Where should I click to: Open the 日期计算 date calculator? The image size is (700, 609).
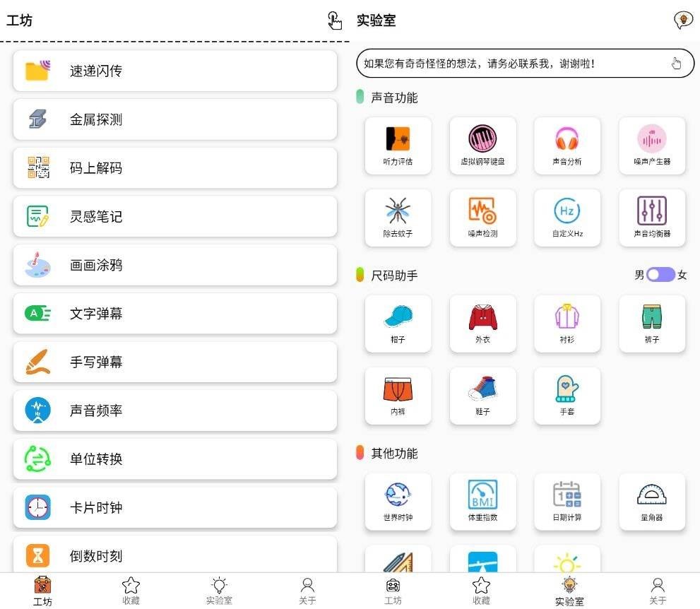[x=566, y=502]
